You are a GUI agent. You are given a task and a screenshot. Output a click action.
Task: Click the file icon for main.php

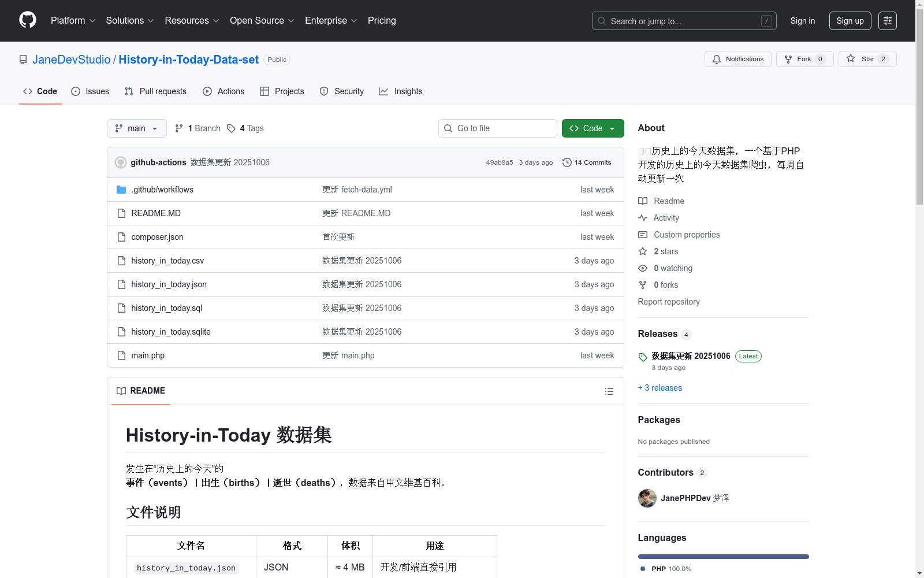click(x=121, y=355)
